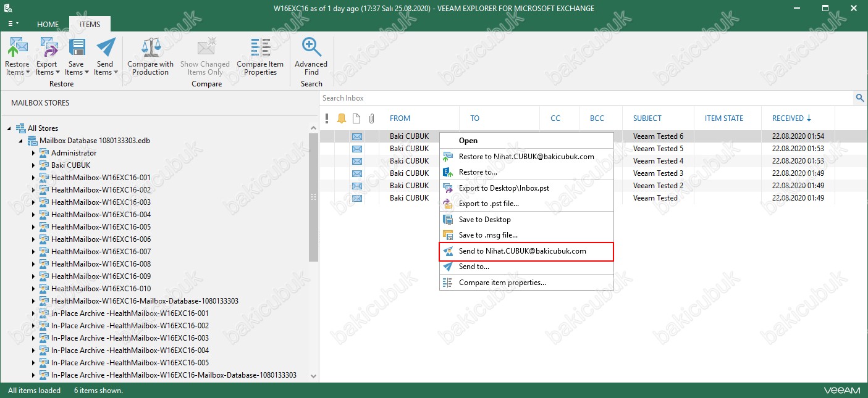Expand the HealthMailbox-W16EXC16-001 node
Image resolution: width=868 pixels, height=398 pixels.
coord(33,178)
